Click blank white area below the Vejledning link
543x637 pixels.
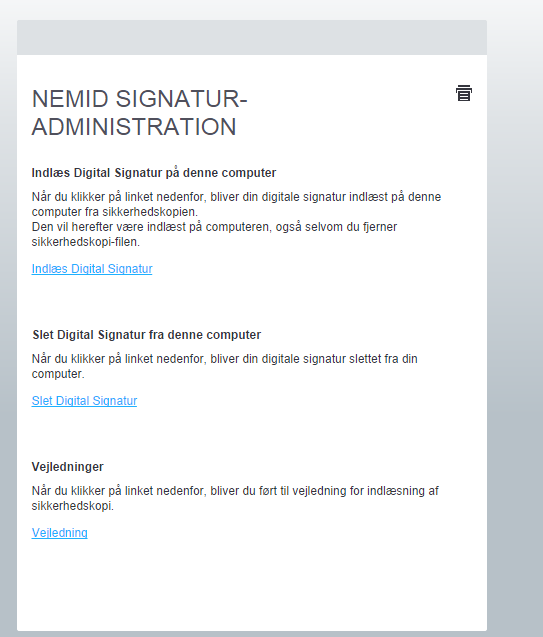252,585
